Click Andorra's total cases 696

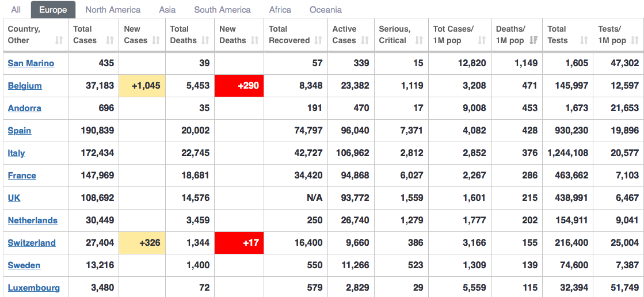click(106, 108)
